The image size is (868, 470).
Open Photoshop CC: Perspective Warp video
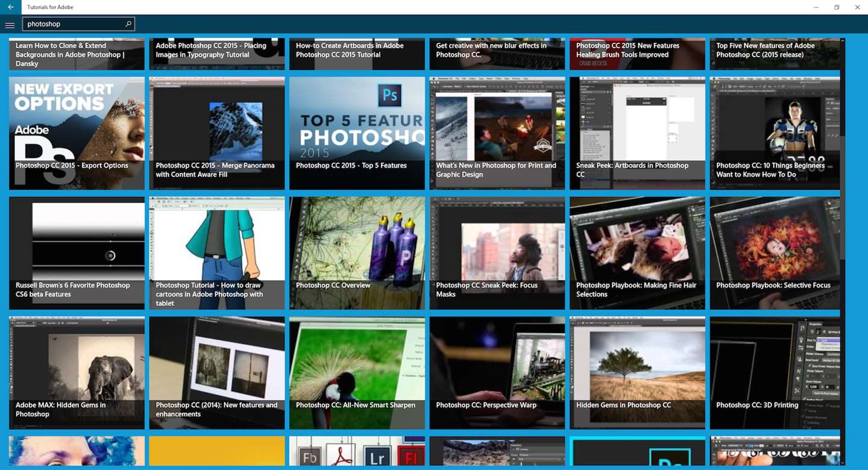[497, 373]
